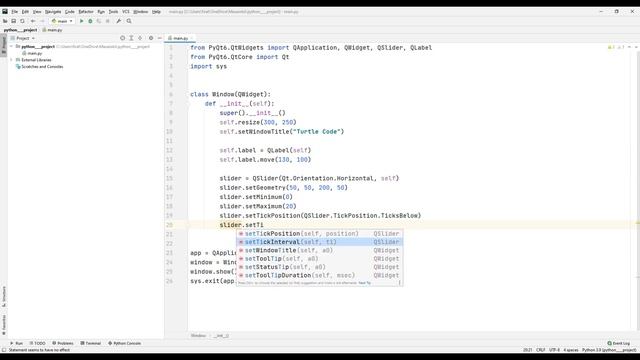The width and height of the screenshot is (640, 360).
Task: Click Python interpreter selector in status bar
Action: tap(609, 350)
